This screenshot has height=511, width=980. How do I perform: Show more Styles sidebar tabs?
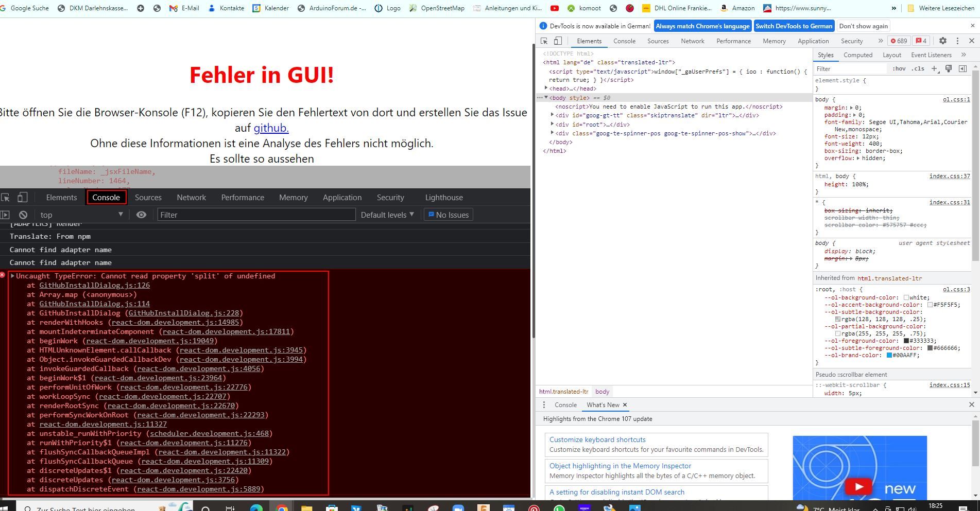[x=963, y=55]
